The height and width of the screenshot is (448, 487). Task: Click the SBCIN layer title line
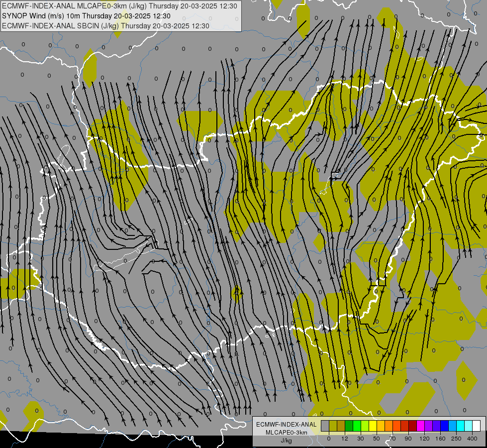[105, 26]
